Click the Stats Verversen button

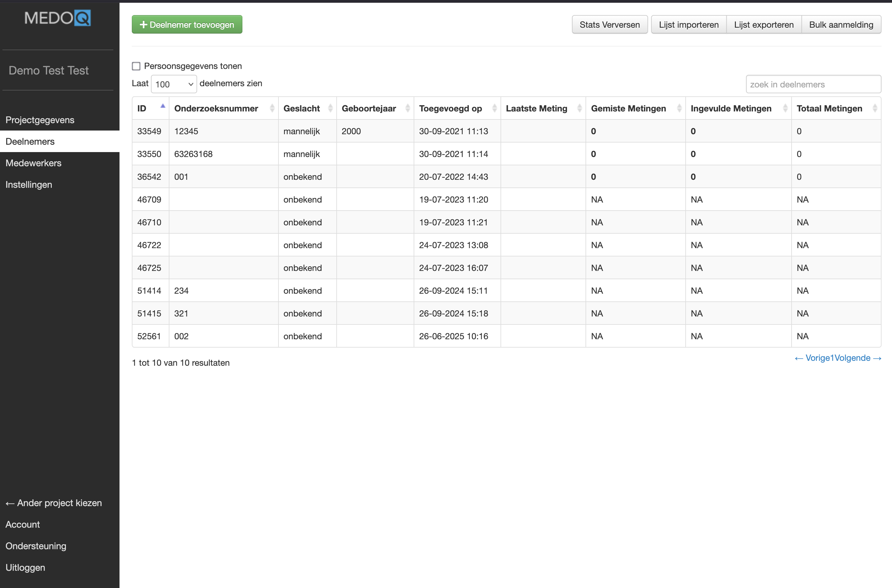point(610,24)
